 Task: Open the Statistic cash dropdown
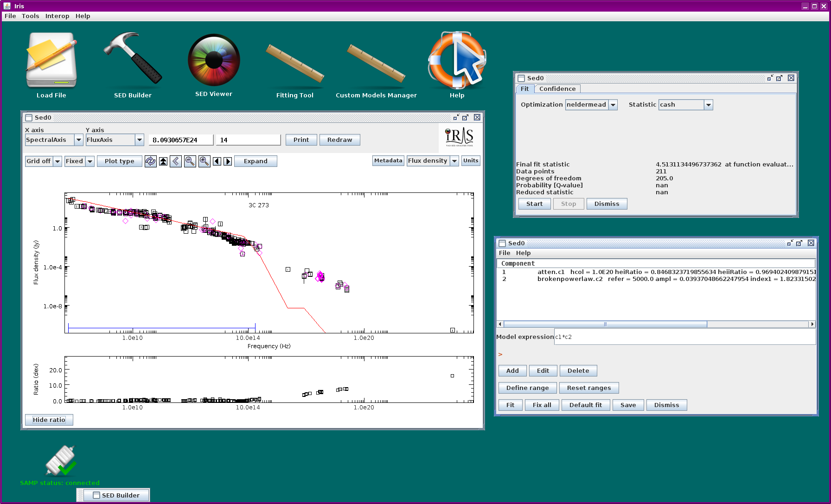click(685, 105)
